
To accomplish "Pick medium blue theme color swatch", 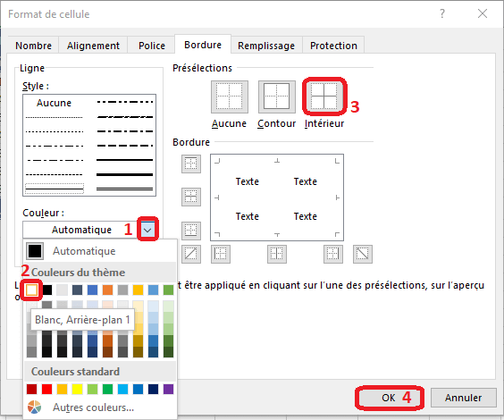I will (92, 290).
